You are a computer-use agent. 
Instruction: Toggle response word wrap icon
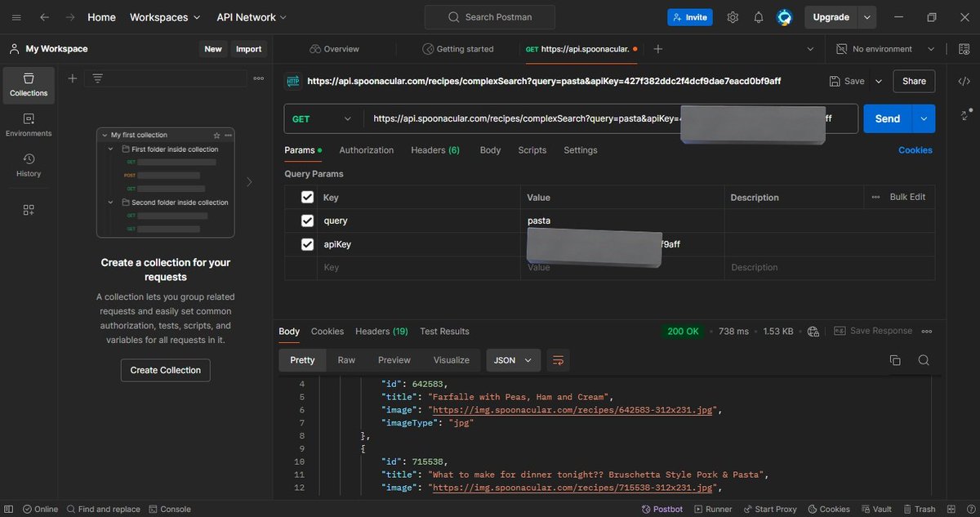tap(559, 360)
